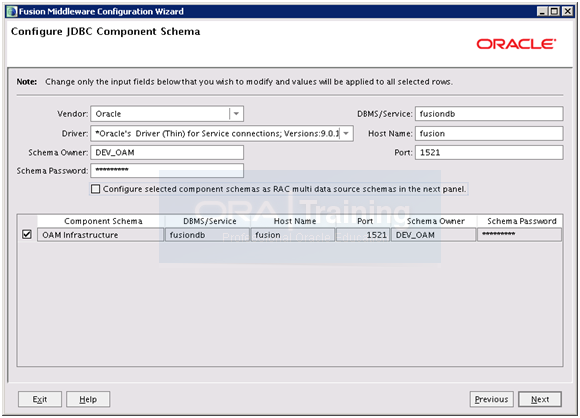Maximize the Configuration Wizard window
Screen dimensions: 580x418
[554, 11]
